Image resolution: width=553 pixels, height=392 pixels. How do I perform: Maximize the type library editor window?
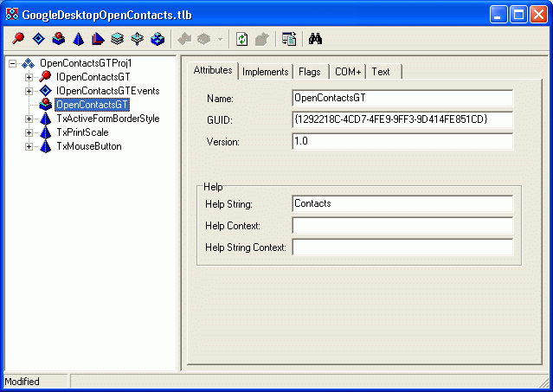[518, 15]
